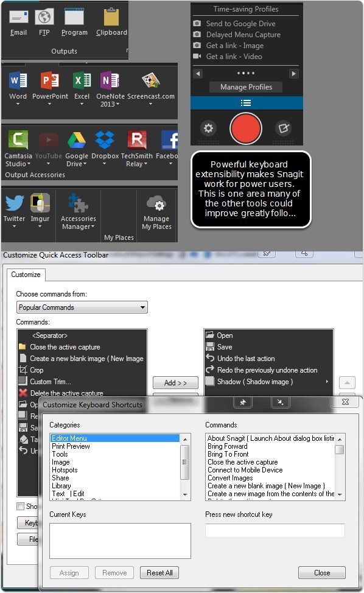Expand the Accessories Manager dropdown arrow
Viewport: 364px width, 593px height.
[93, 227]
